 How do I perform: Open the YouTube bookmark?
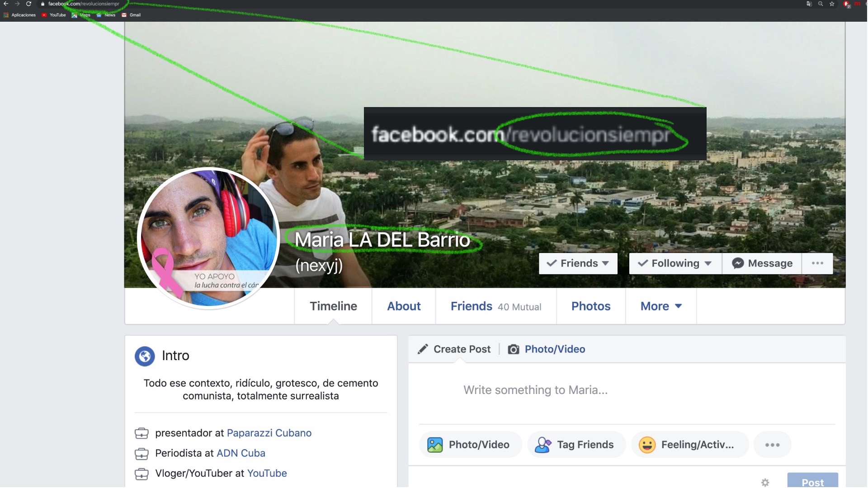[x=54, y=15]
